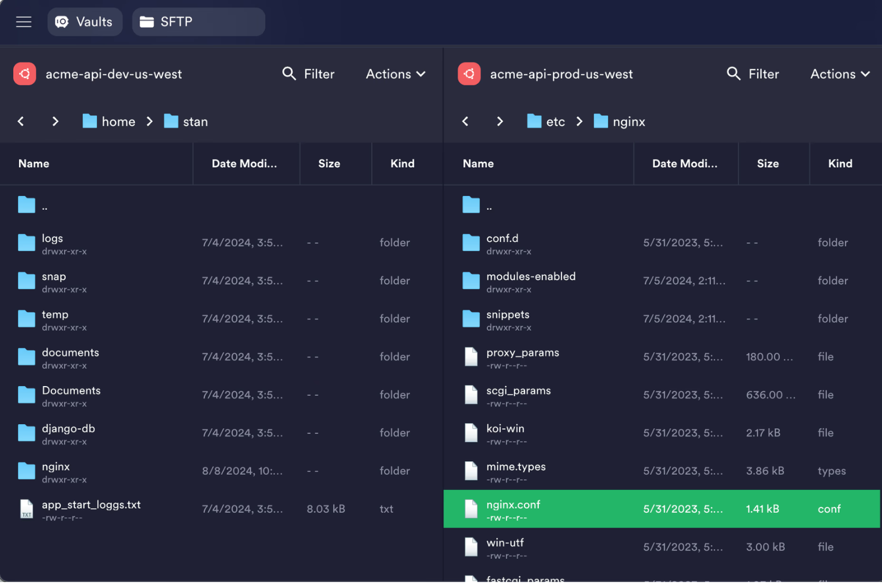The height and width of the screenshot is (588, 882).
Task: Navigate forward in the prod pane
Action: pyautogui.click(x=499, y=121)
